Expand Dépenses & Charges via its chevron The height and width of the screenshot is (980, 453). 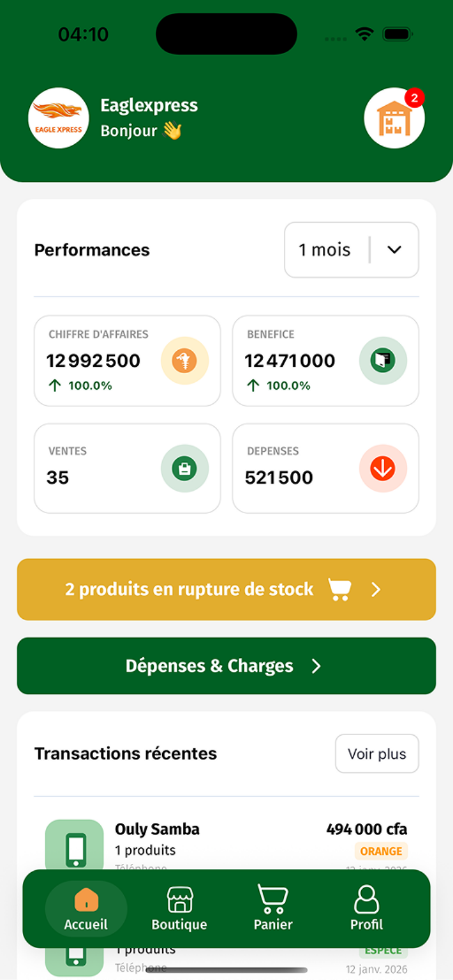tap(316, 665)
